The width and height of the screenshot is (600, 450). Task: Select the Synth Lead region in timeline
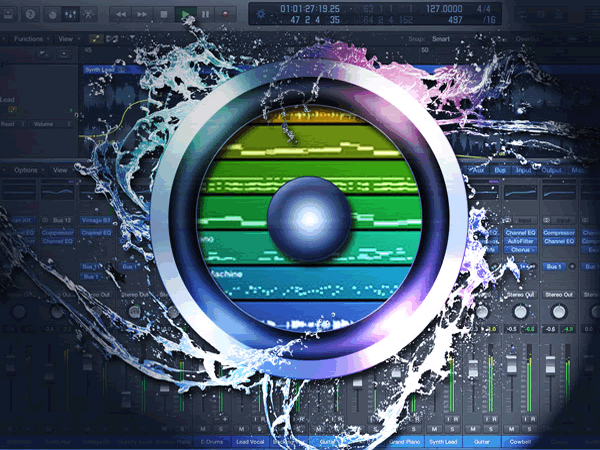pyautogui.click(x=113, y=70)
